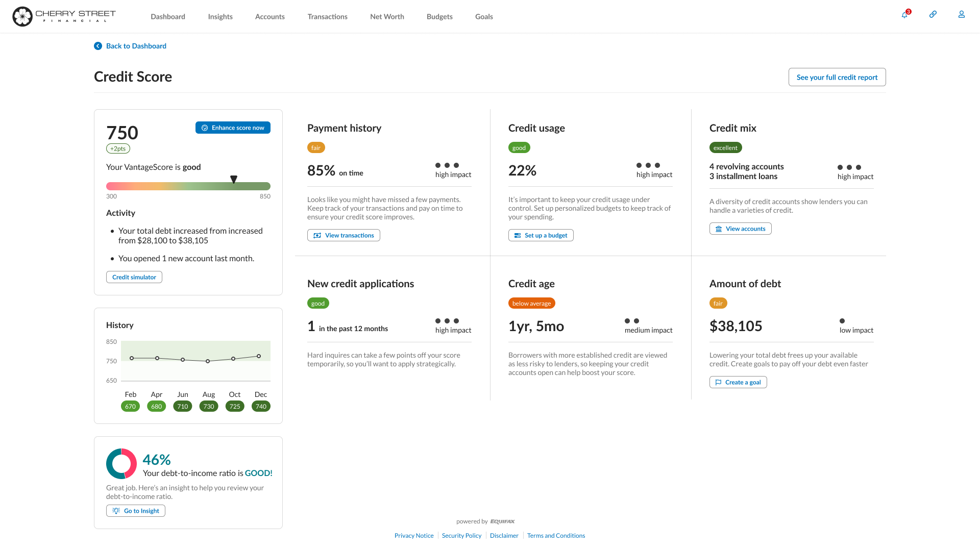Select the Budgets menu item
Viewport: 980px width, 551px height.
pyautogui.click(x=439, y=16)
